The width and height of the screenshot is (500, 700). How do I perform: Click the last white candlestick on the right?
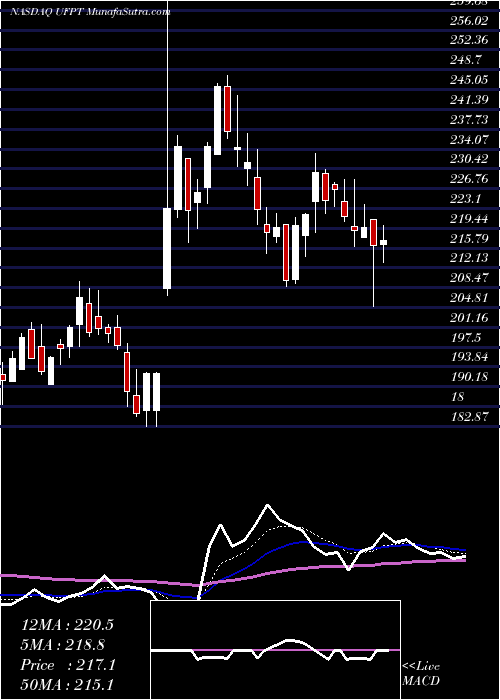tap(383, 242)
